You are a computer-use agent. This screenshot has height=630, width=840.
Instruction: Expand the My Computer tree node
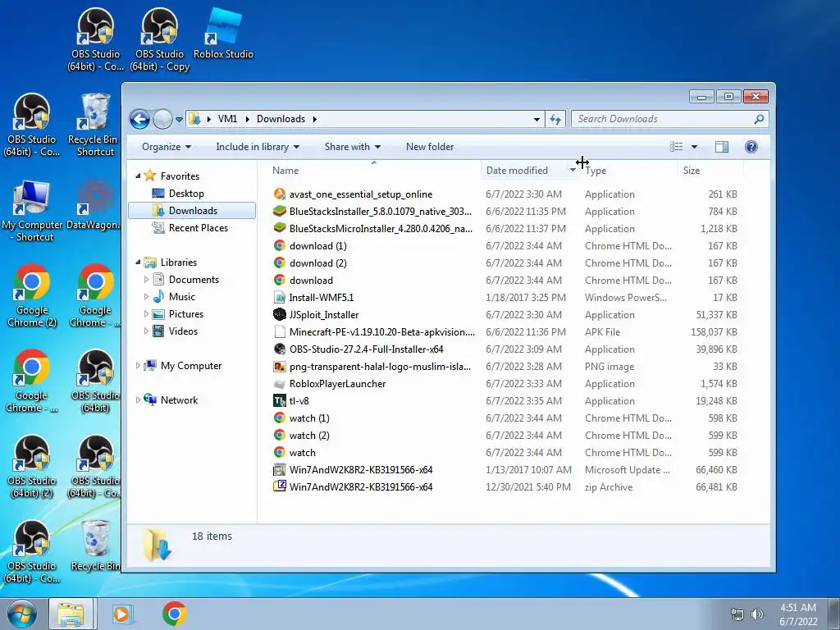pos(138,366)
